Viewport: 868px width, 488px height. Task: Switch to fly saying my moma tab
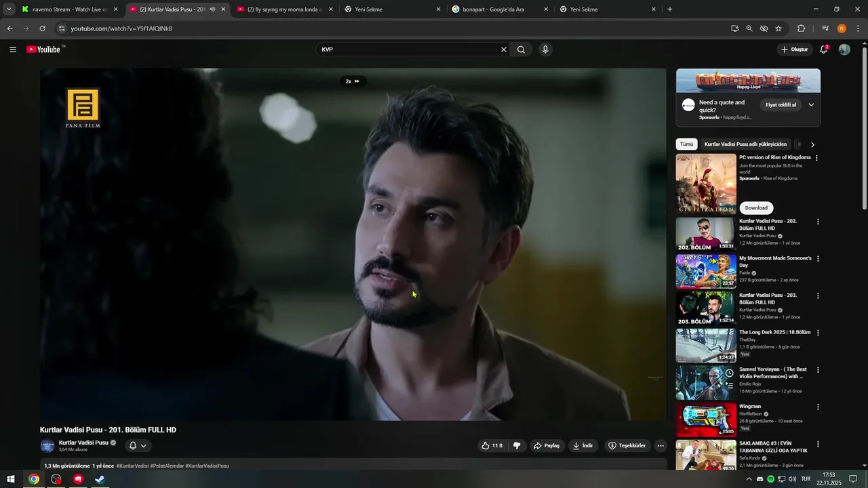point(285,9)
